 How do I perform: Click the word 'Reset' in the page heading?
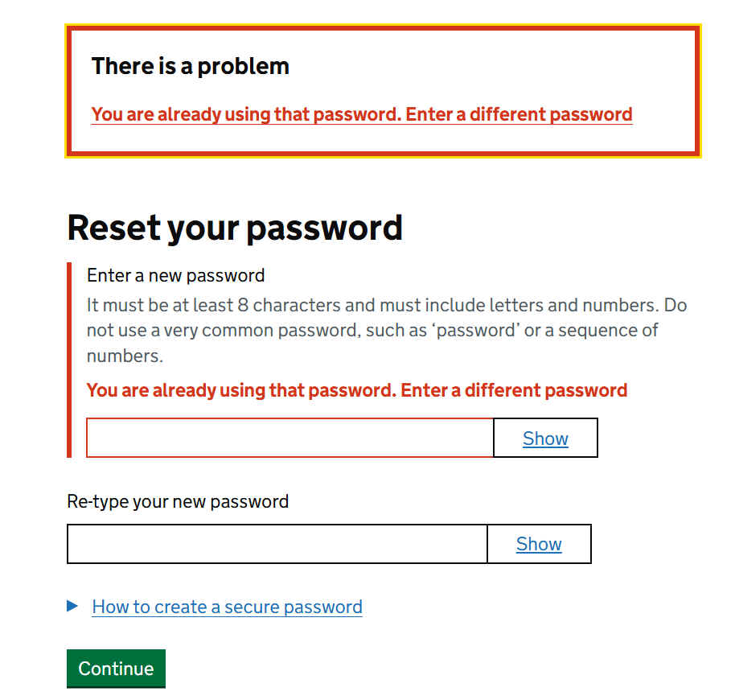113,228
